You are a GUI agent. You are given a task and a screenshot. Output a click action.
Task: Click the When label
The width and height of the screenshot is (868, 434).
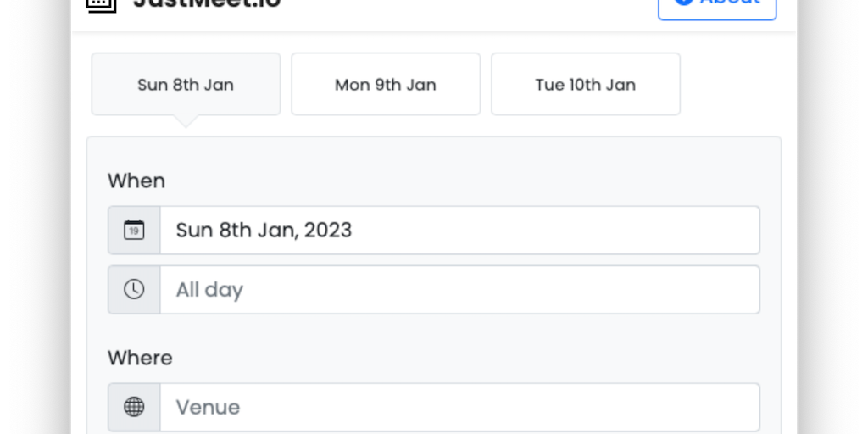136,181
